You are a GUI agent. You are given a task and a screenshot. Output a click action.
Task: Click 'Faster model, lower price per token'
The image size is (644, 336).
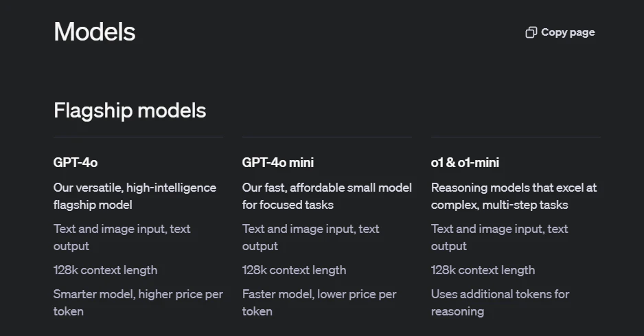(x=319, y=303)
